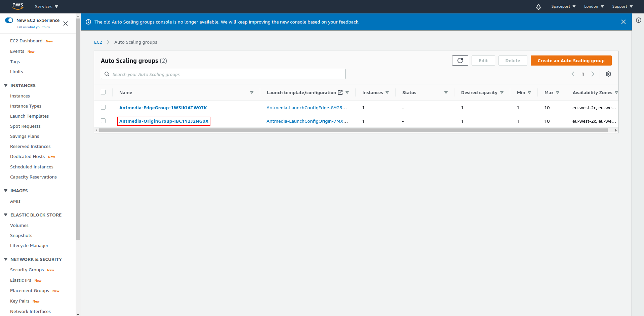Open Antmedia-LaunchConfigOrigin launch configuration
The image size is (644, 316).
(307, 121)
